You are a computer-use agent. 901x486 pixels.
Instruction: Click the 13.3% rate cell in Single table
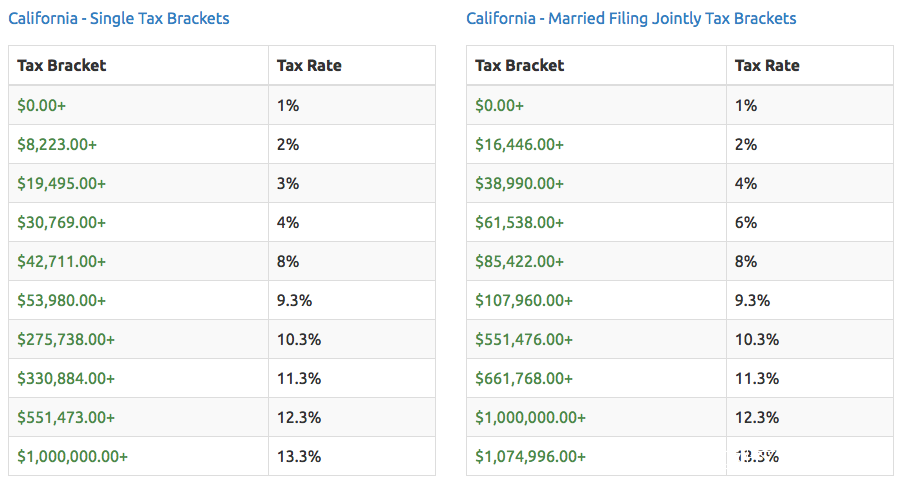pyautogui.click(x=298, y=456)
